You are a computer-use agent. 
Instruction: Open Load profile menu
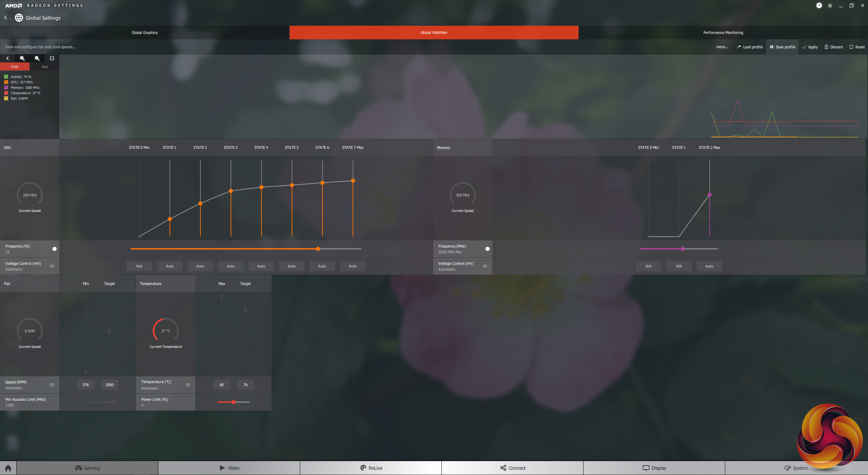[750, 47]
